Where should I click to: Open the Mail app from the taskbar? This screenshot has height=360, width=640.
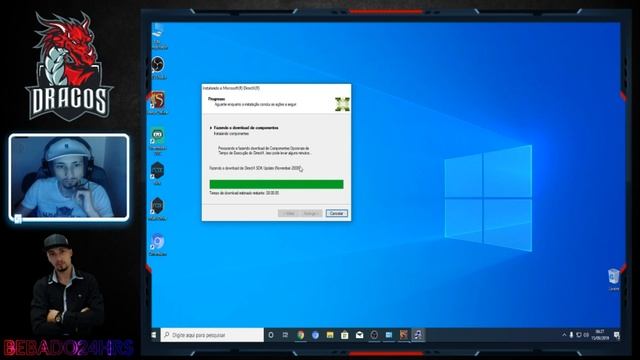click(x=360, y=335)
